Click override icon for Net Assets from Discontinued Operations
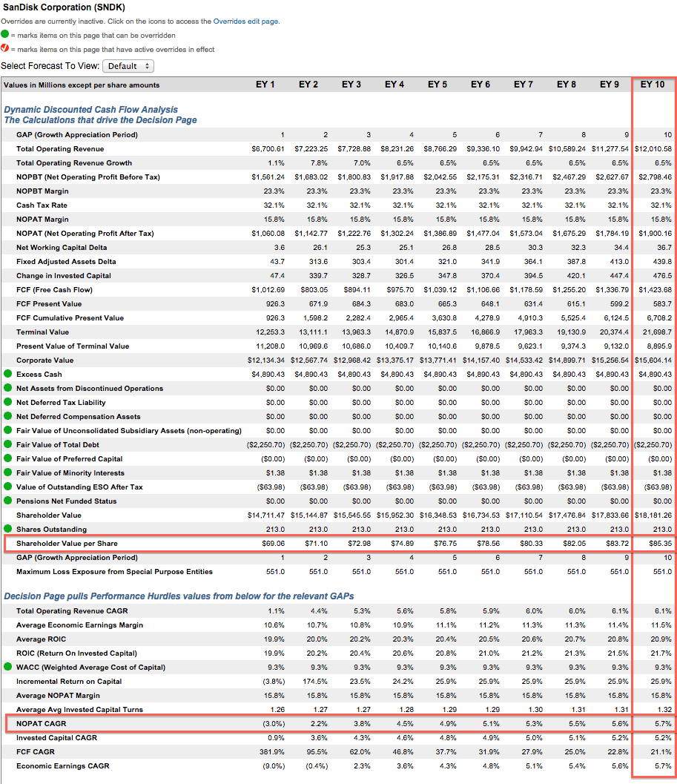The image size is (677, 784). [8, 387]
